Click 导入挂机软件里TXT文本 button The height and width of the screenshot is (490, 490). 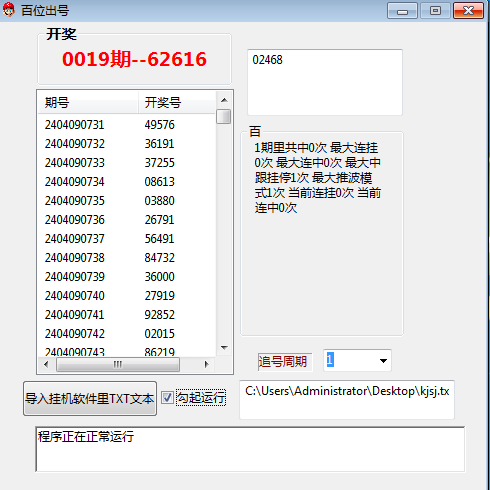tap(90, 399)
